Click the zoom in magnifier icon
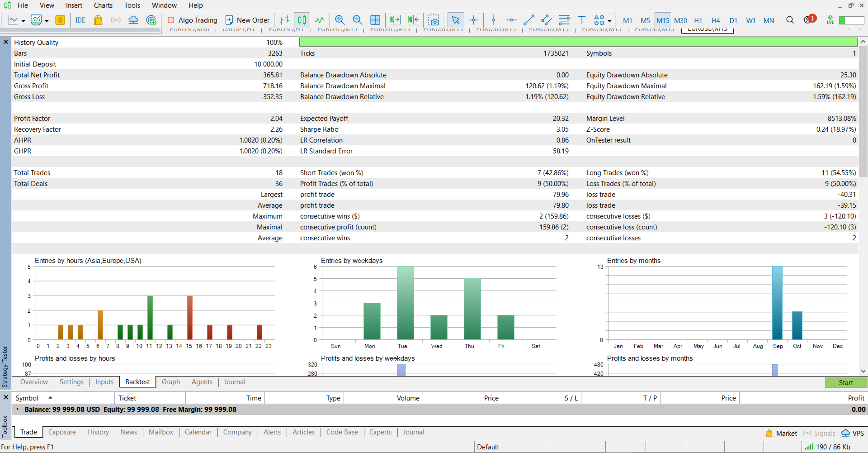 click(340, 20)
